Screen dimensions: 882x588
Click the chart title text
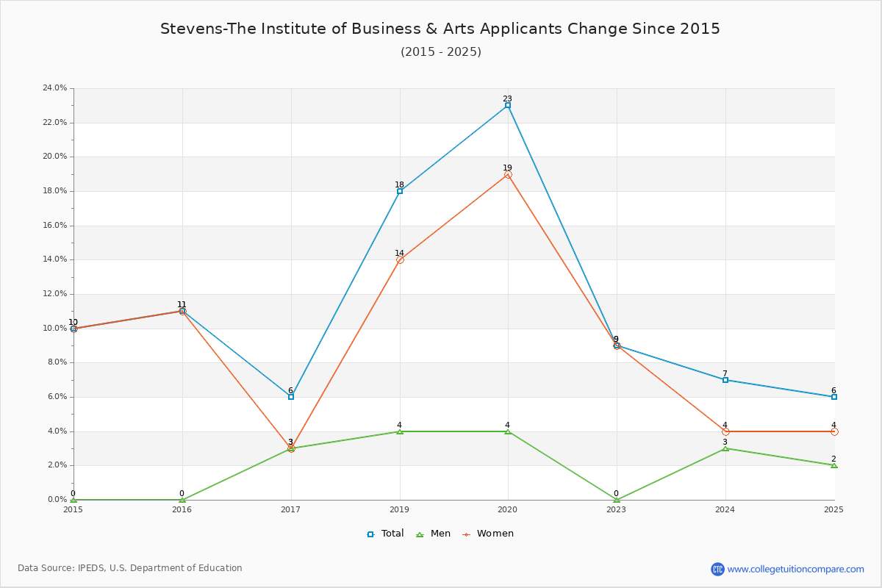(x=440, y=29)
